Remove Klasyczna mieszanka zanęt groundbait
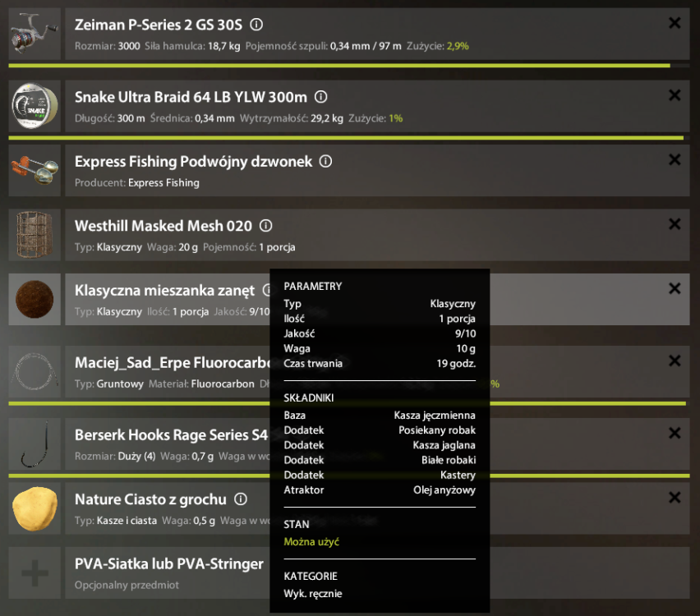The image size is (700, 616). (x=675, y=288)
